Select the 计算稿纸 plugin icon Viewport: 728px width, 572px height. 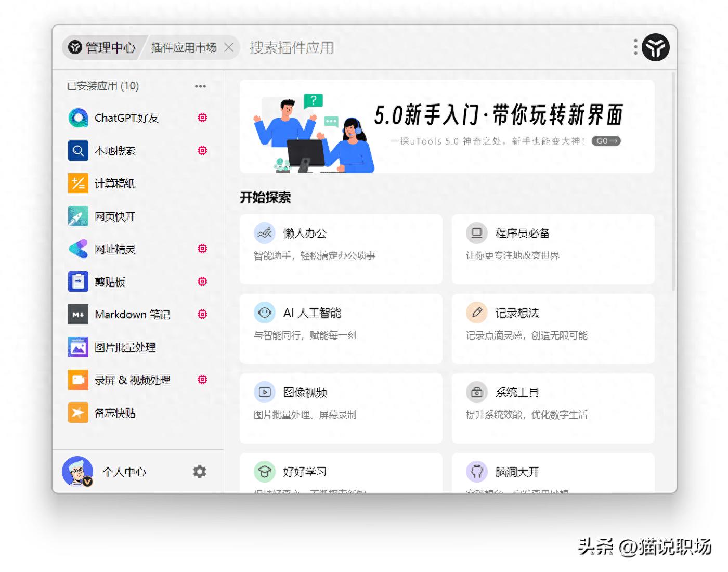[x=78, y=183]
